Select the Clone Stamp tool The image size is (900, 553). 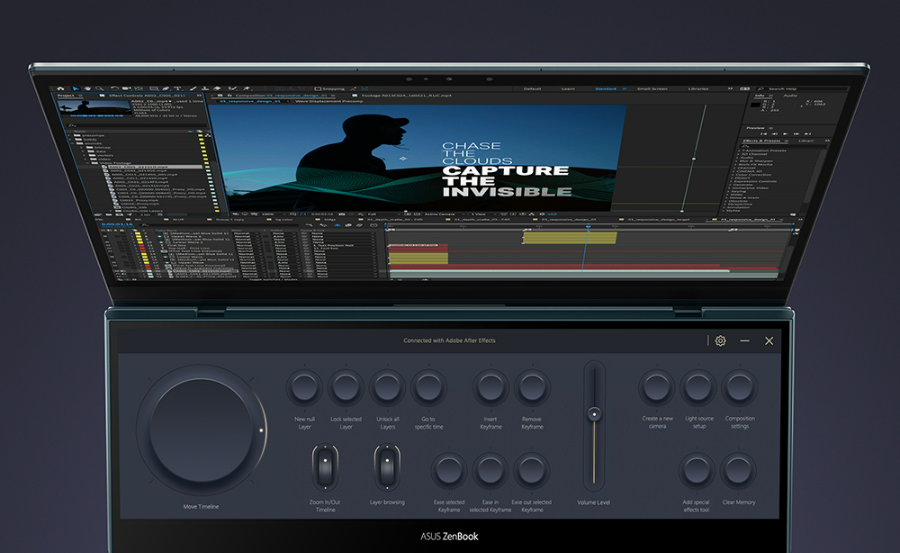(x=205, y=88)
